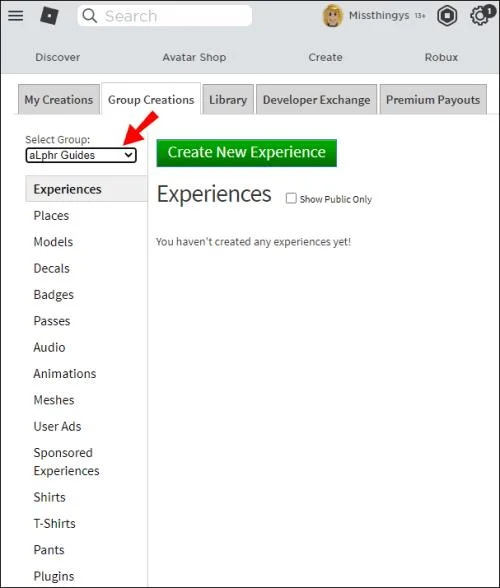The height and width of the screenshot is (588, 500).
Task: Open the Discover navigation link
Action: pyautogui.click(x=57, y=57)
